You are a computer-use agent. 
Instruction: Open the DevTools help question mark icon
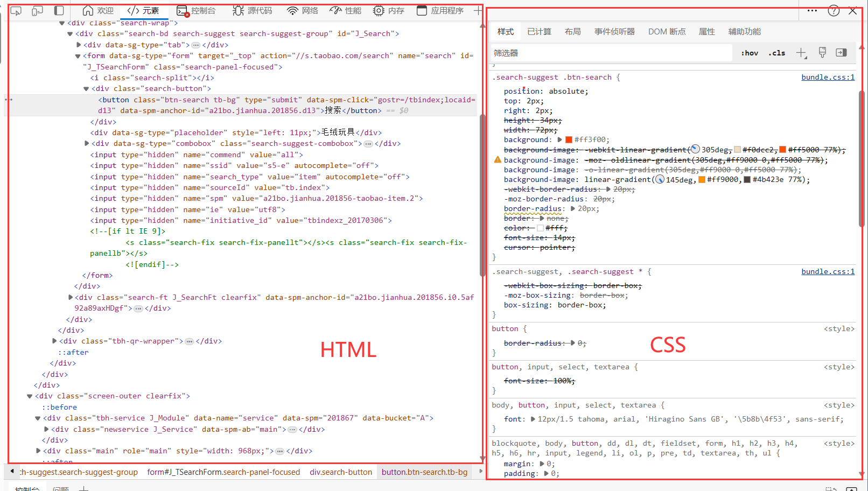click(834, 11)
